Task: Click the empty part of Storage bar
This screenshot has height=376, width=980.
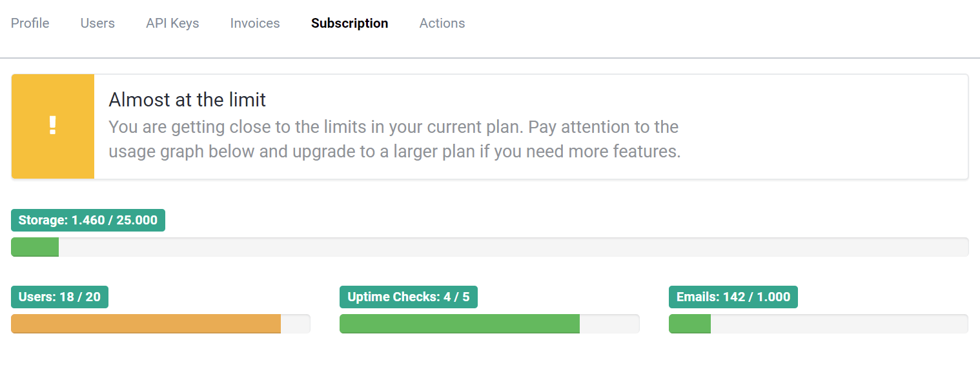Action: [513, 247]
